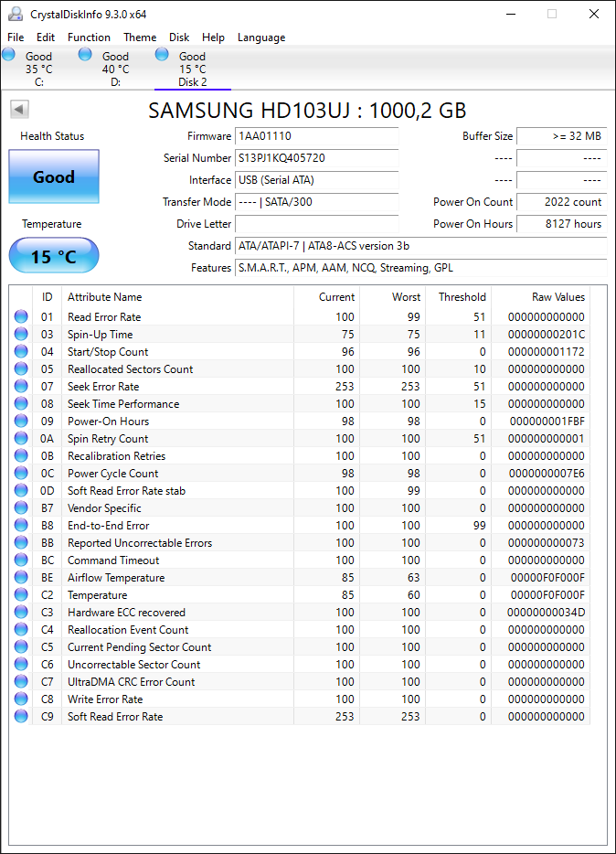The width and height of the screenshot is (616, 854).
Task: Open the Edit menu
Action: 46,37
